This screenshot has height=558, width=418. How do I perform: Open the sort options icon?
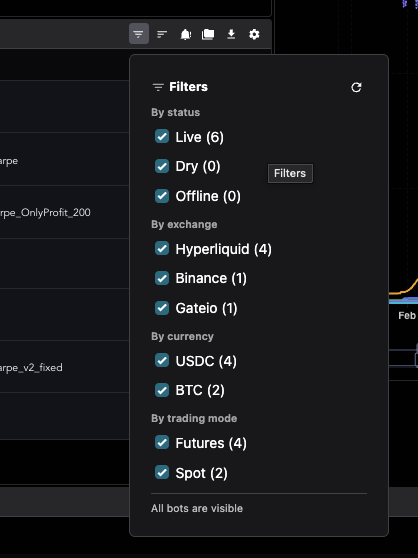point(162,34)
